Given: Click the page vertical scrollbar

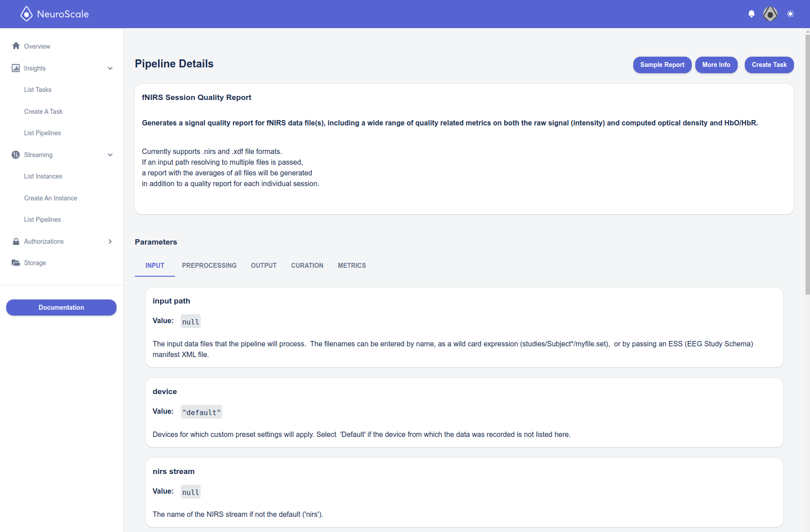Looking at the screenshot, I should pyautogui.click(x=807, y=165).
